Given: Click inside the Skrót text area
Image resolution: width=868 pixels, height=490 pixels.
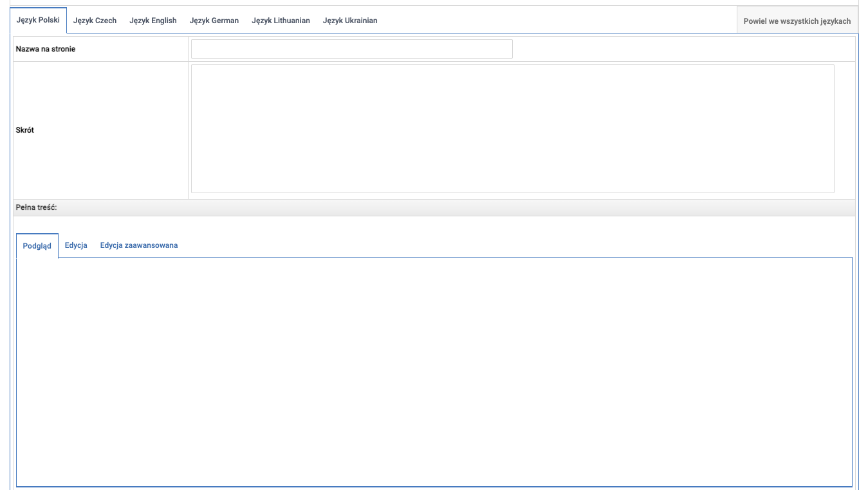Looking at the screenshot, I should [x=512, y=129].
